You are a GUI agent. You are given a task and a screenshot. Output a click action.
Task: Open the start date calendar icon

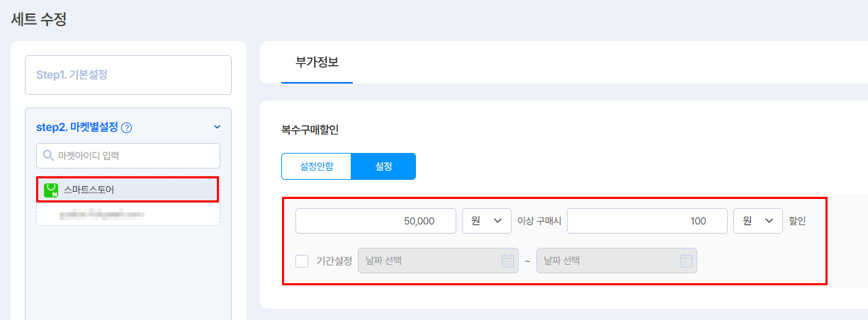click(507, 261)
